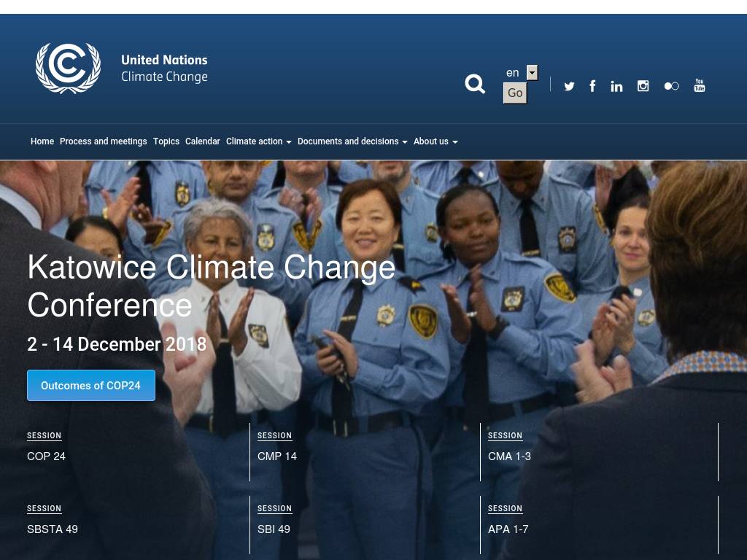Select the Topics menu item
The image size is (747, 560).
coord(166,141)
